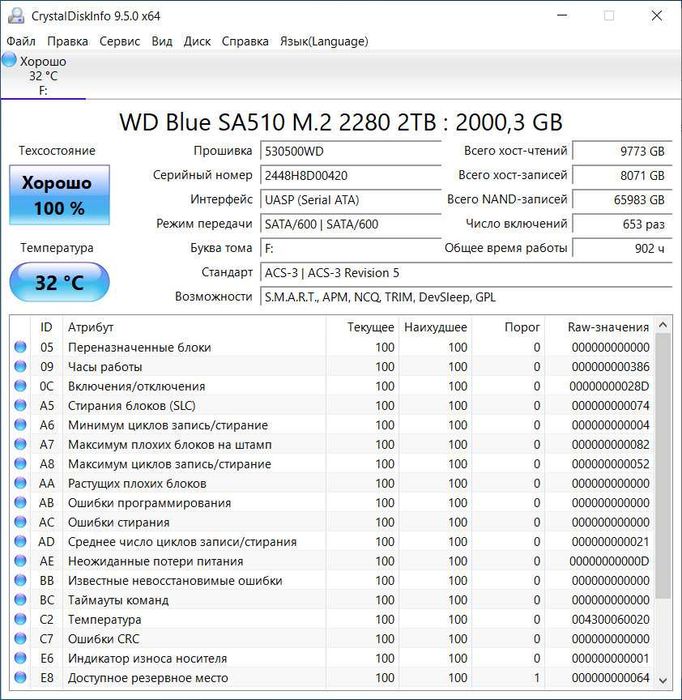Click status icon of row A8 Максимум циклов

[x=21, y=463]
